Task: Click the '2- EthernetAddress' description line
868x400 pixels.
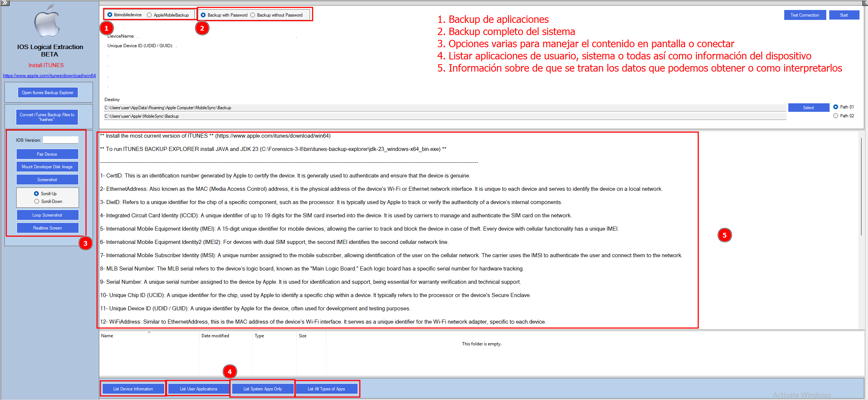Action: (x=381, y=189)
